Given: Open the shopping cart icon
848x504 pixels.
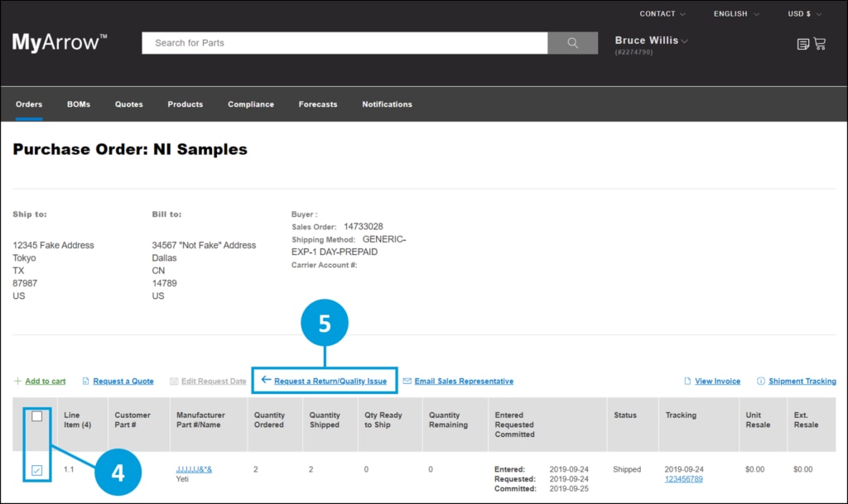Looking at the screenshot, I should [821, 43].
